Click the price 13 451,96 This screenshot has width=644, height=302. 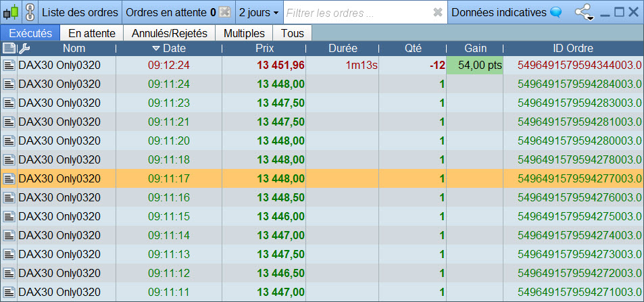pos(281,66)
